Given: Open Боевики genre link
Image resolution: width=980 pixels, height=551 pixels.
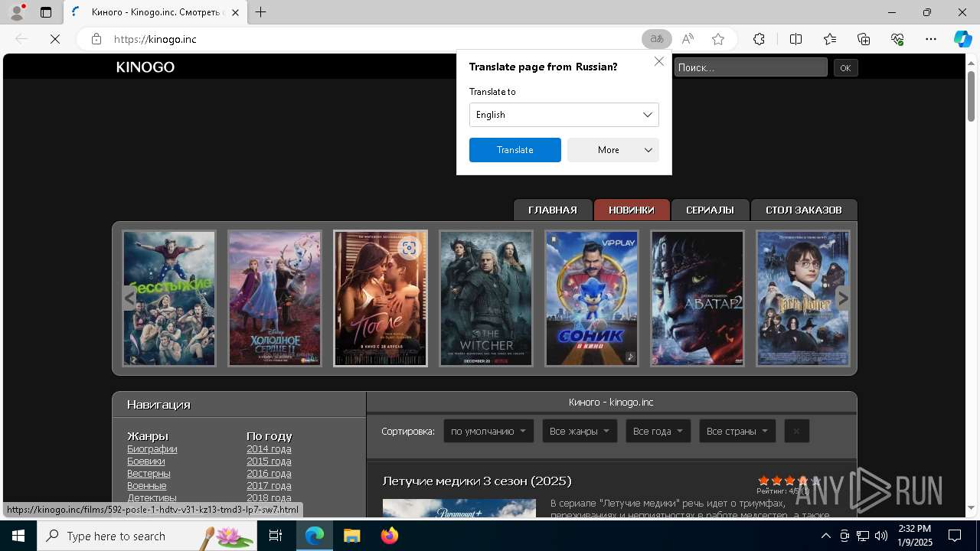Looking at the screenshot, I should tap(146, 461).
